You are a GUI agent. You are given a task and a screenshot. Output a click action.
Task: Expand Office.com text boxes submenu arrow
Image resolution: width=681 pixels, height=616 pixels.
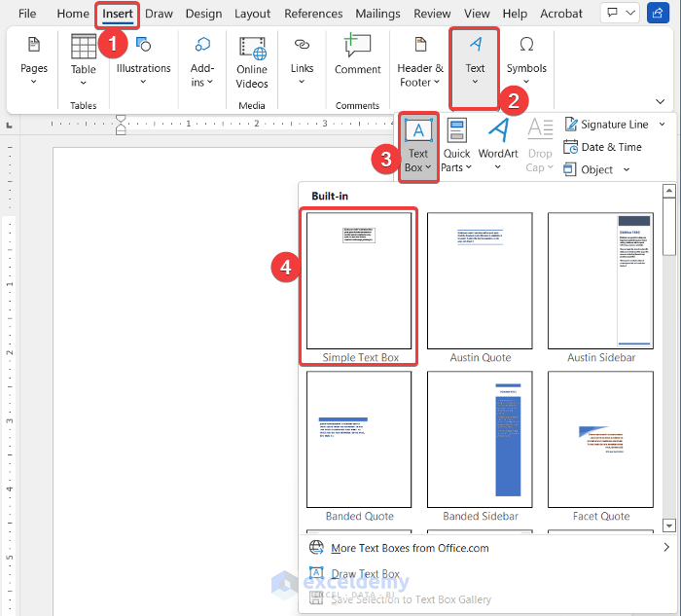(666, 547)
